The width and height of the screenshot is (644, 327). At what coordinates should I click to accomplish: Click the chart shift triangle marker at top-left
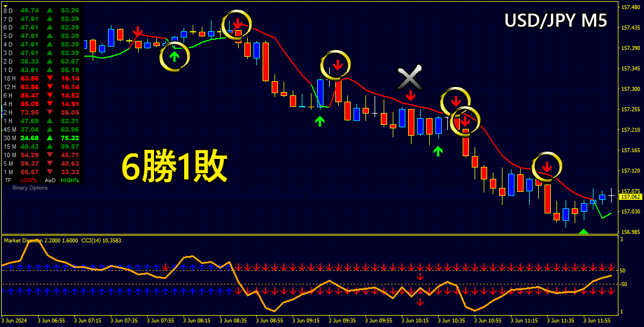tap(5, 6)
